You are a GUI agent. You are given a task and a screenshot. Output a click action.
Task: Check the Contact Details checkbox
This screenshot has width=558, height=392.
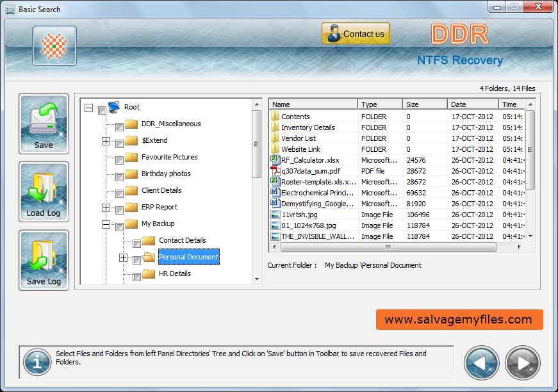[136, 243]
